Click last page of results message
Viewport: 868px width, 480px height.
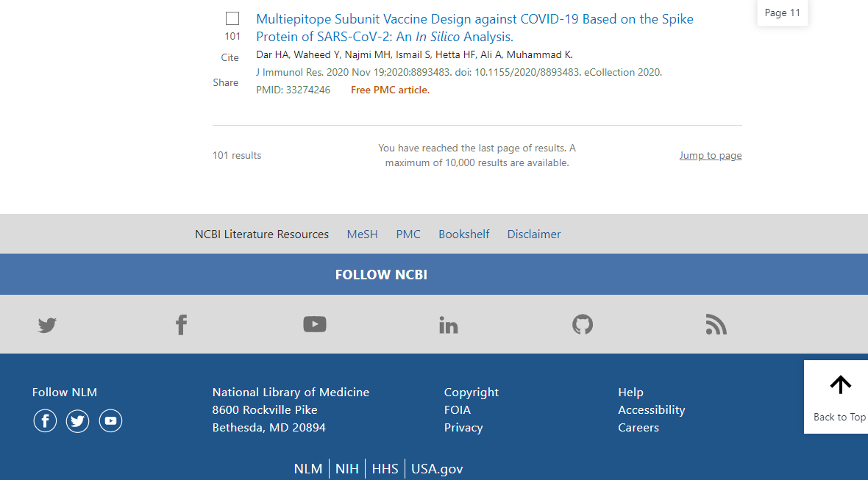coord(477,155)
